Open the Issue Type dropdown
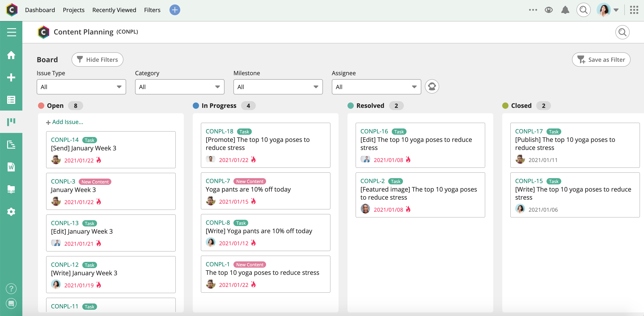644x316 pixels. click(81, 87)
